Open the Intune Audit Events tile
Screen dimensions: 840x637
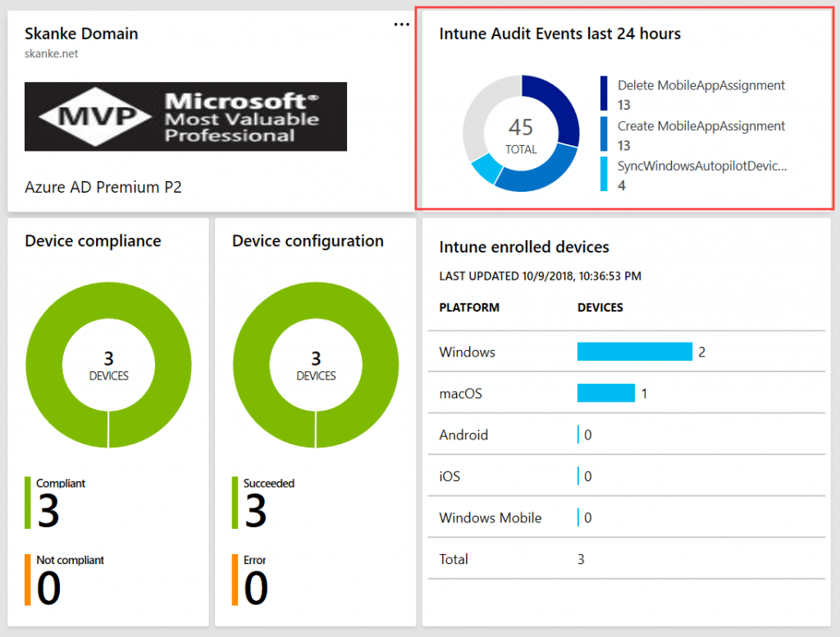coord(559,34)
